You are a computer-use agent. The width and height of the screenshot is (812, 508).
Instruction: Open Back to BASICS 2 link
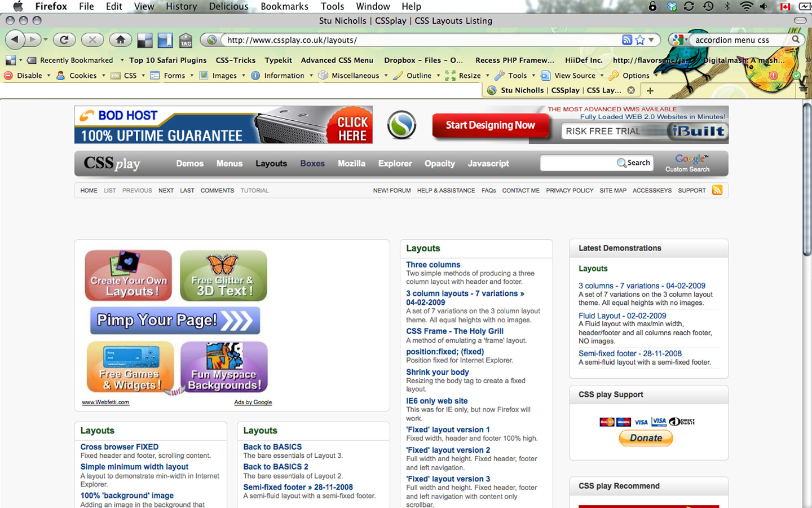(276, 467)
